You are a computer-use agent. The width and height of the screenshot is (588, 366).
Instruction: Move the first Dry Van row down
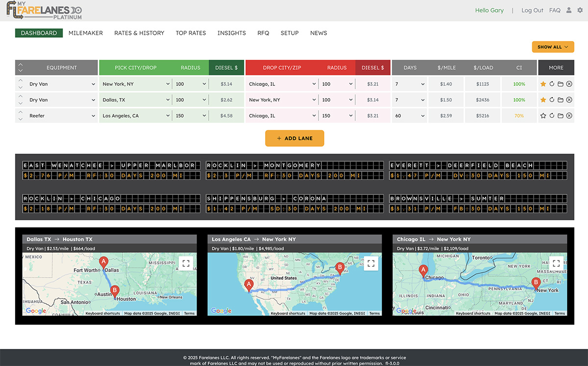21,88
